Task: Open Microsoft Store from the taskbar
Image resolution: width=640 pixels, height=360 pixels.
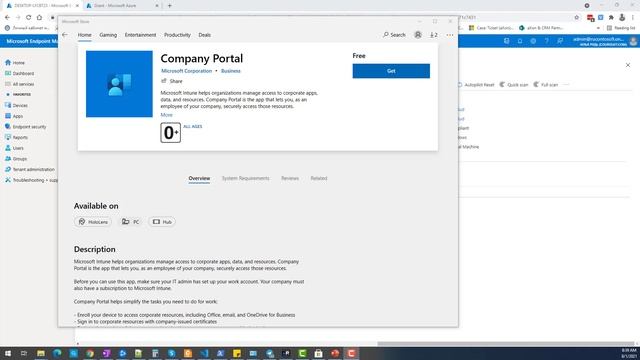Action: coord(318,353)
